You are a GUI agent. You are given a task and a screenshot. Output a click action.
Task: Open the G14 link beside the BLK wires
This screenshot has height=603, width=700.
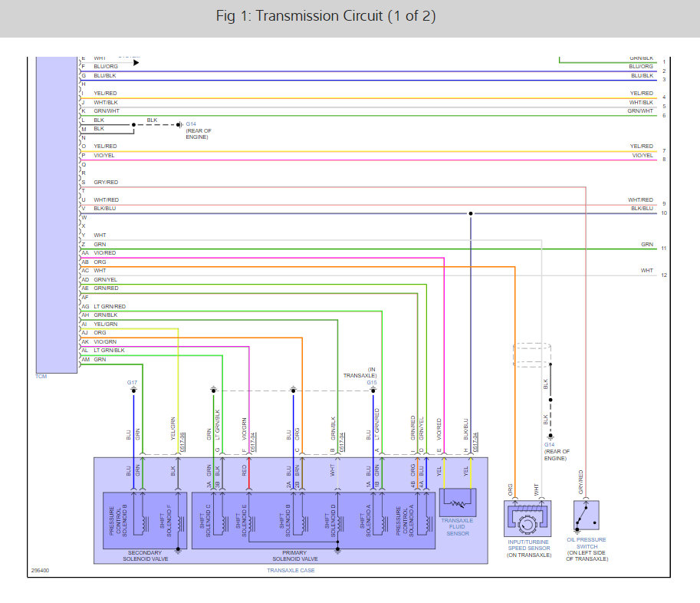click(191, 124)
